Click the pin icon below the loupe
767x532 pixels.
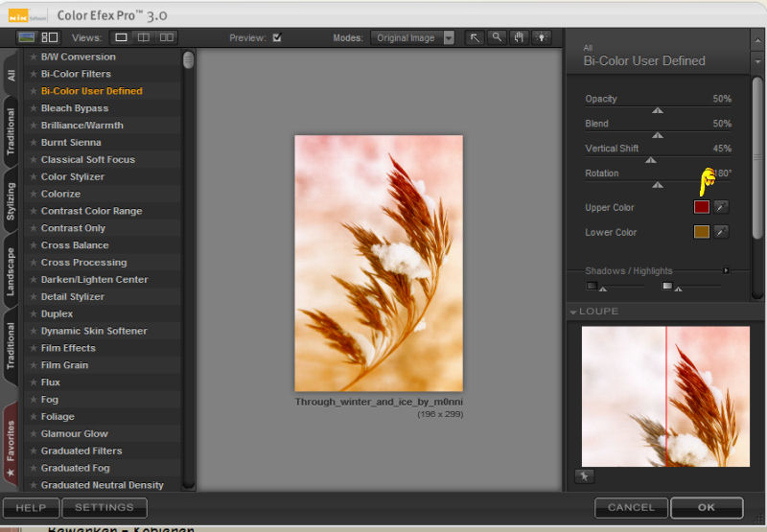[x=583, y=476]
